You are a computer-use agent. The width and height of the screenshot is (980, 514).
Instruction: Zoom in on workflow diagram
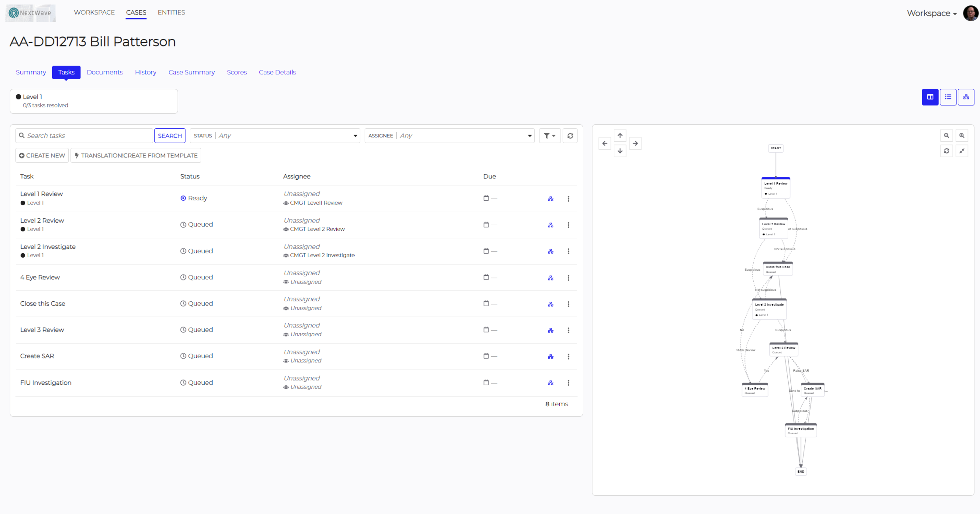(961, 136)
